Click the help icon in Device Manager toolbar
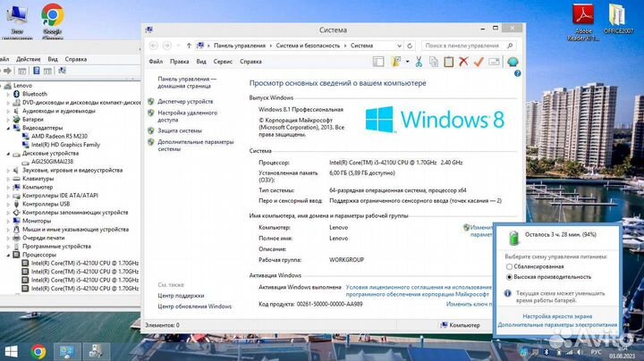 tap(36, 71)
